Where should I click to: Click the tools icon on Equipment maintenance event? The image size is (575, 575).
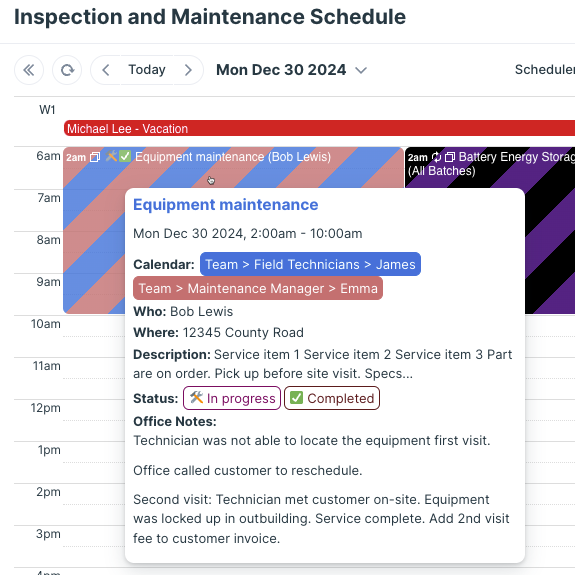[x=111, y=157]
